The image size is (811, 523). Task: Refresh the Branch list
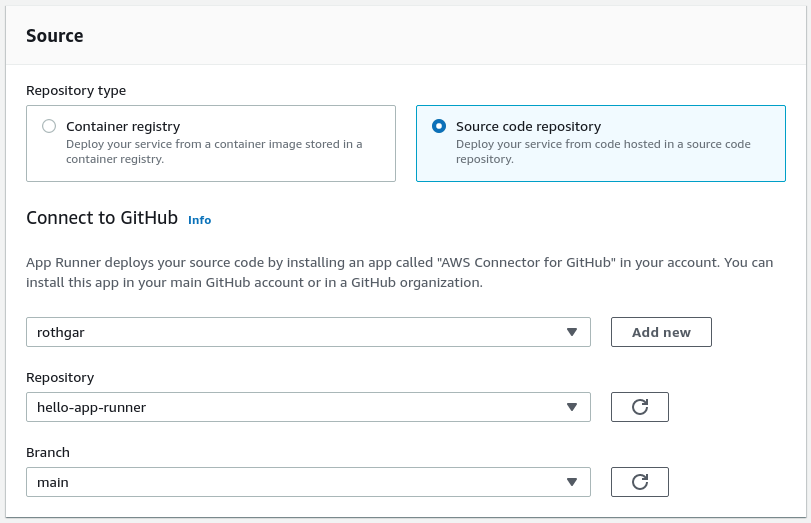click(x=640, y=482)
